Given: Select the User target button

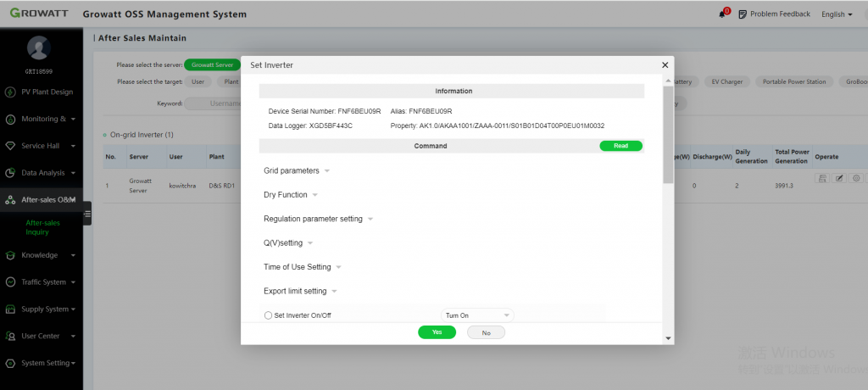Looking at the screenshot, I should point(198,81).
